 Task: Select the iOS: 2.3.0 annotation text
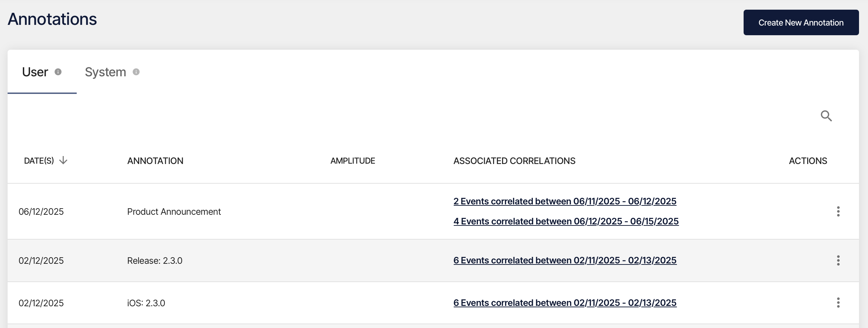(146, 303)
